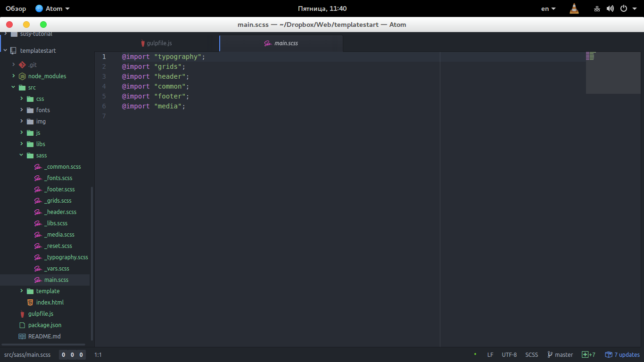
Task: Click the LF line ending selector
Action: (490, 354)
